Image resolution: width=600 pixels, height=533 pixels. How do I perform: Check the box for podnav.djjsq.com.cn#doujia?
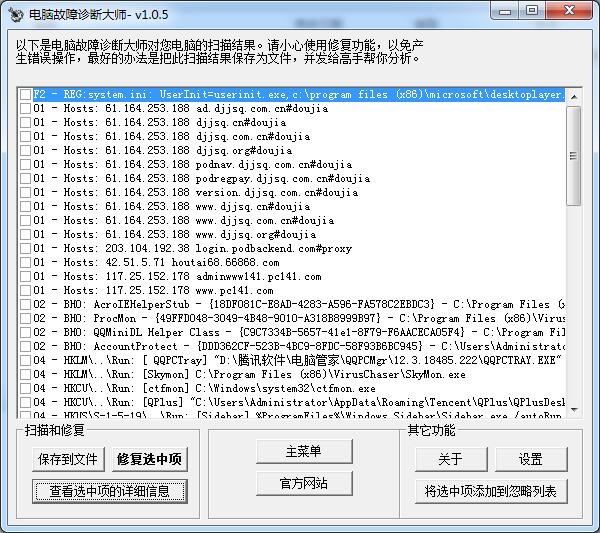[26, 165]
